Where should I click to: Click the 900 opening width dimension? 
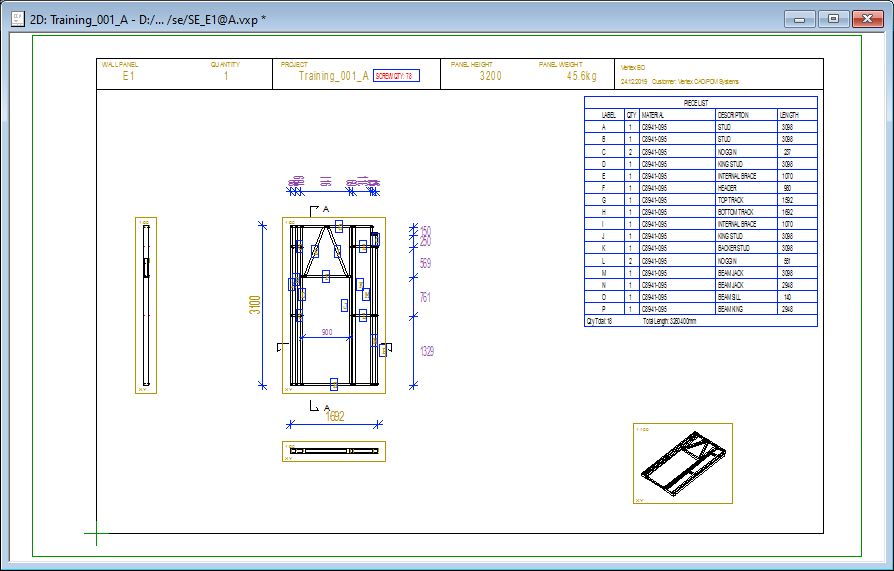[326, 333]
